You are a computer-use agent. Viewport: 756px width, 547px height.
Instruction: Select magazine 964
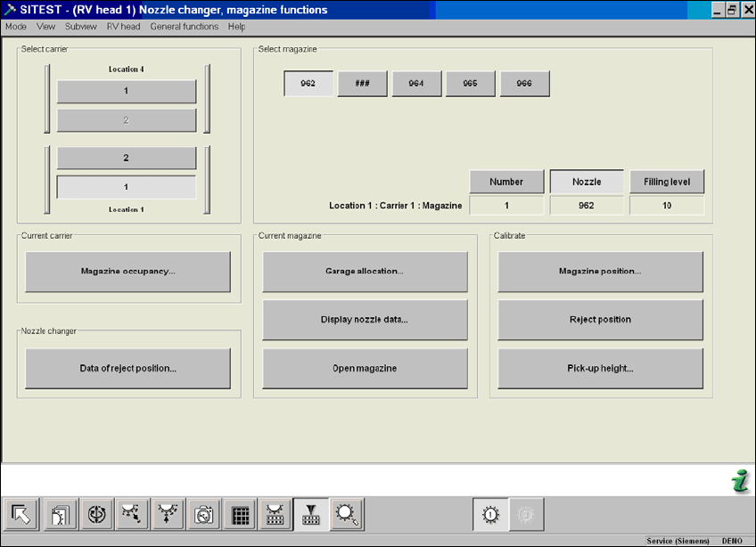click(x=416, y=84)
